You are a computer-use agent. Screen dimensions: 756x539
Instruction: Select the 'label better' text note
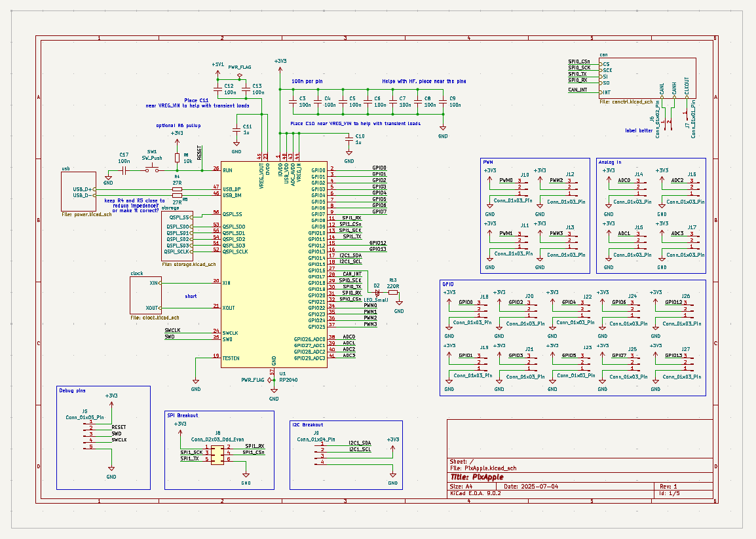pos(638,130)
